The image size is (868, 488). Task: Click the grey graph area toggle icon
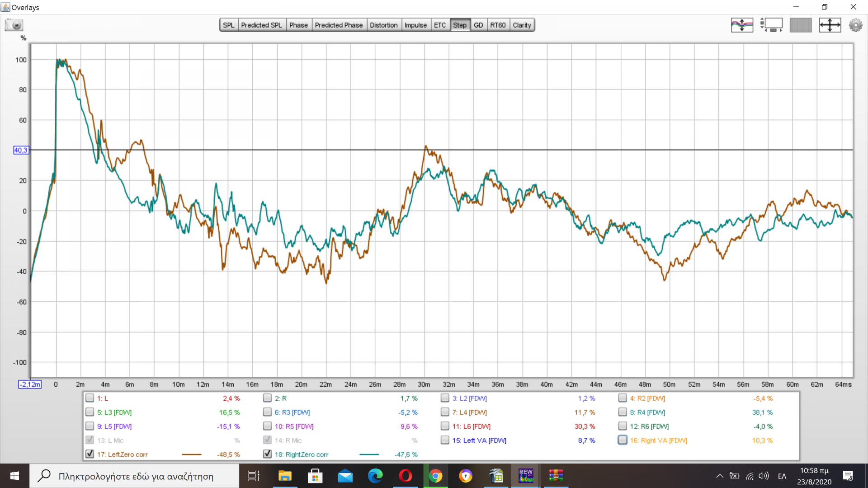tap(801, 25)
